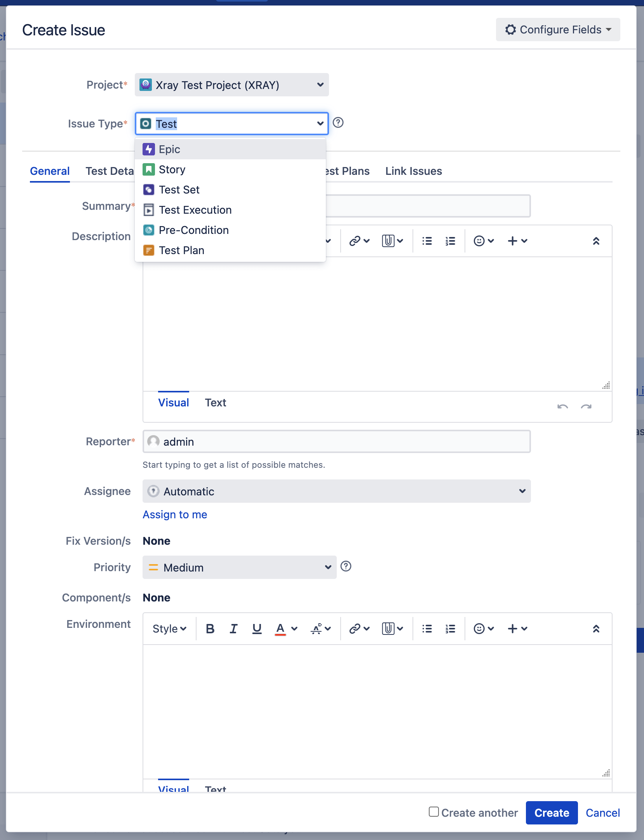The width and height of the screenshot is (644, 840).
Task: Click into the Reporter input field
Action: 336,441
